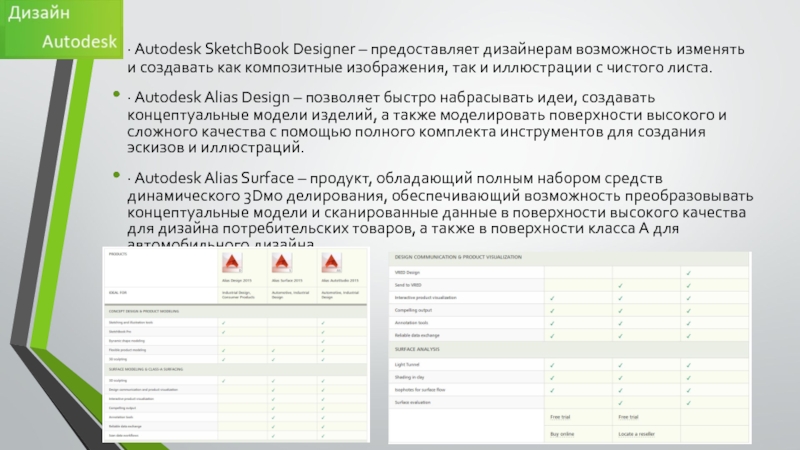Click the SketchBook Pro checkmark under Alias Design
The height and width of the screenshot is (450, 800).
pos(222,333)
